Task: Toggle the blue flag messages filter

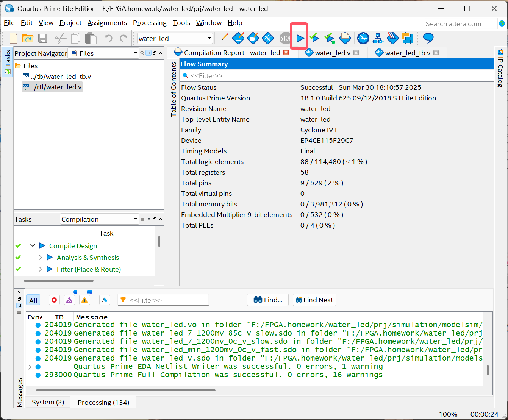Action: pos(105,300)
